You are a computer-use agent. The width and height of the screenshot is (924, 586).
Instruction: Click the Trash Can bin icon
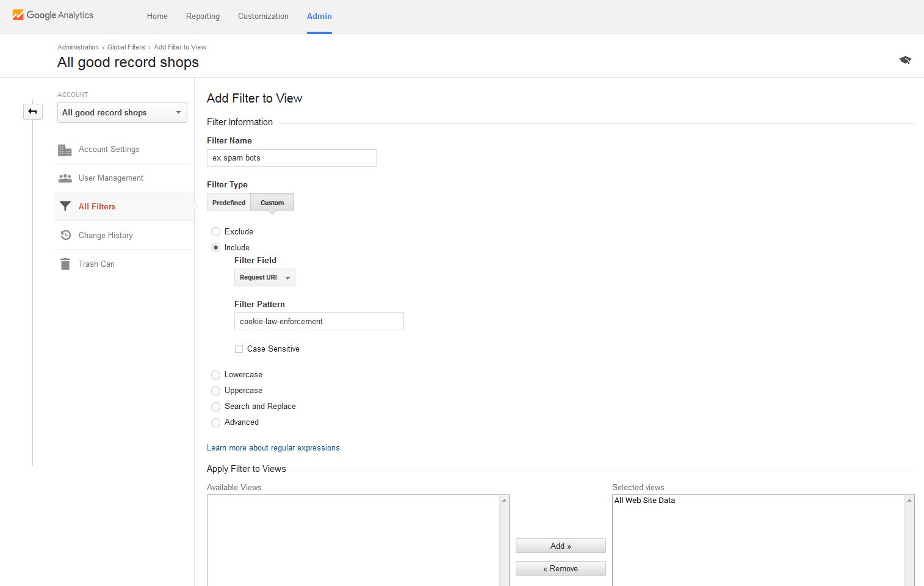point(65,264)
